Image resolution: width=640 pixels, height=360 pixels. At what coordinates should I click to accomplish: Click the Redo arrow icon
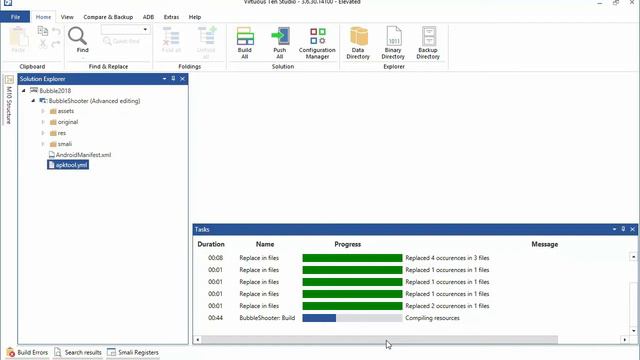[56, 44]
